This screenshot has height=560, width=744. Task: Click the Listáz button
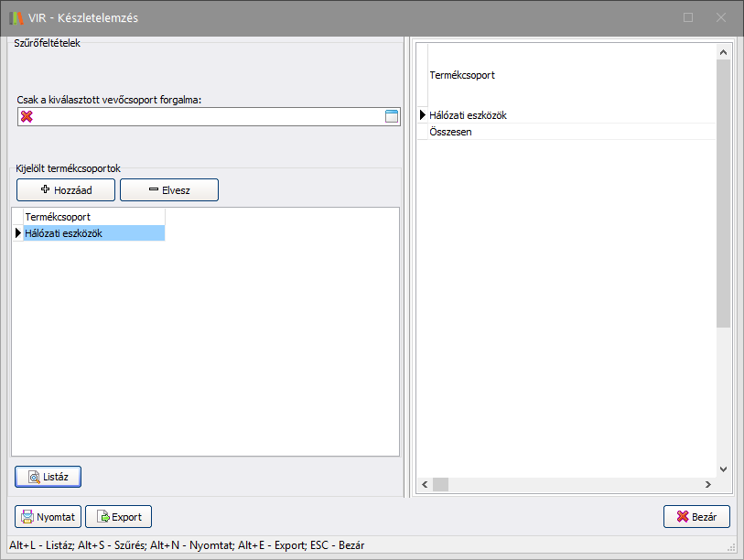tap(49, 477)
